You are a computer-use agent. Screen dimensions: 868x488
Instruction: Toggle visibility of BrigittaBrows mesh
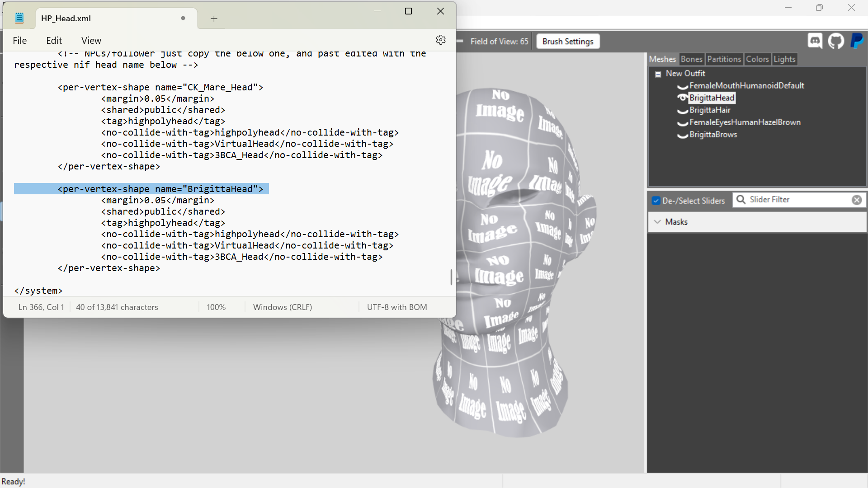pyautogui.click(x=682, y=135)
